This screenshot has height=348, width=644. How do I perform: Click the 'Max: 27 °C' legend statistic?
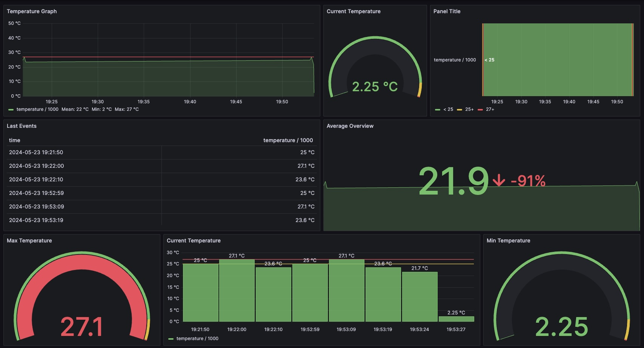pos(127,109)
